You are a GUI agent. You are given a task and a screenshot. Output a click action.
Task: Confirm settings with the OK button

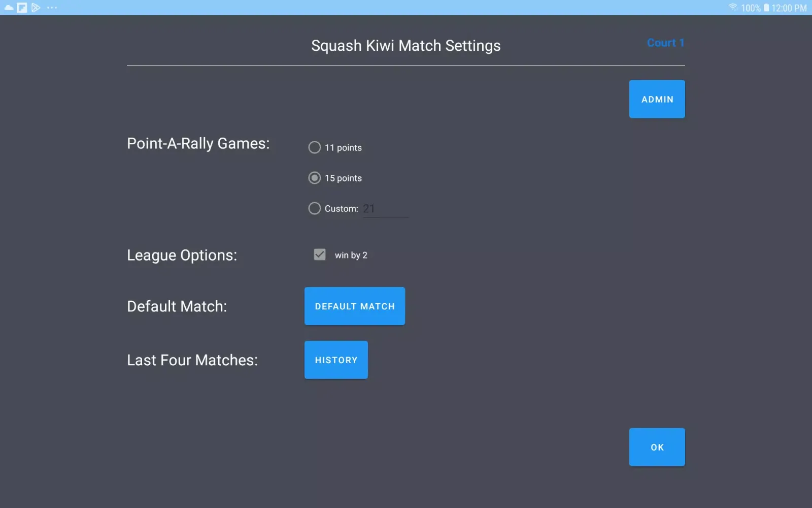(x=657, y=447)
